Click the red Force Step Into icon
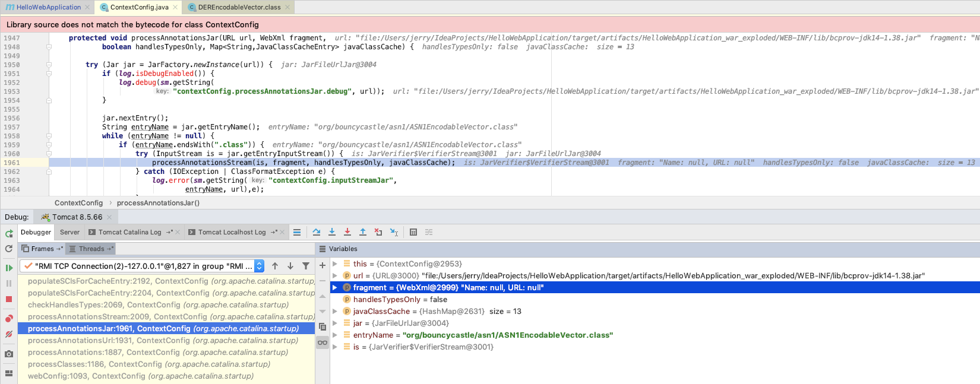This screenshot has height=384, width=980. (347, 232)
